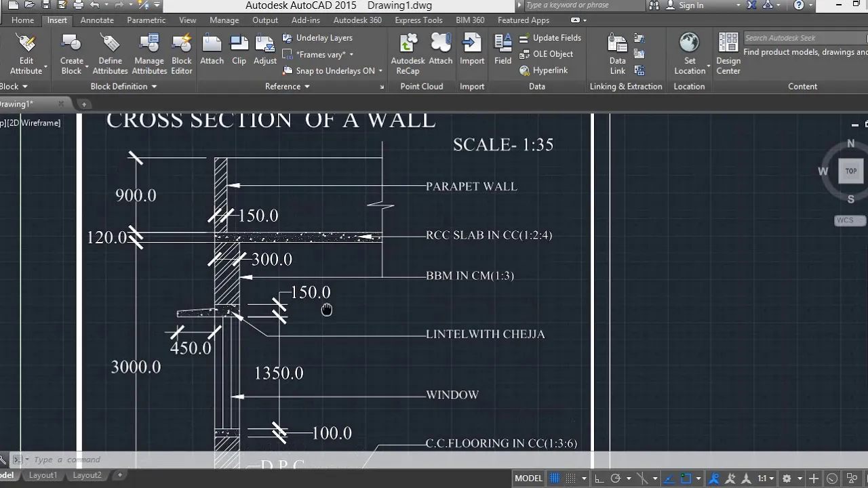Toggle ortho mode in status bar

(599, 479)
